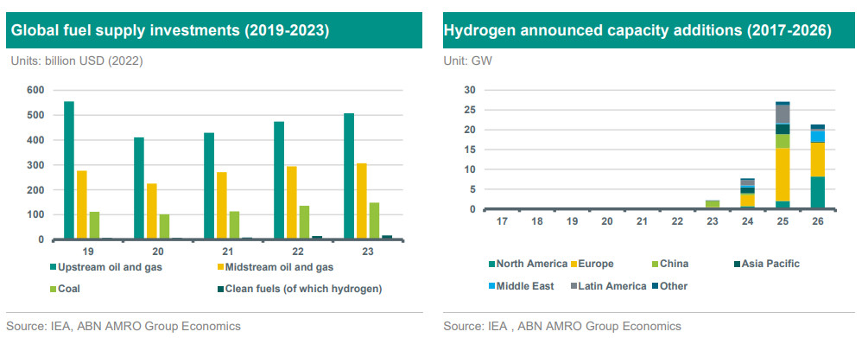This screenshot has height=338, width=868.
Task: Click the 2020 upstream oil and gas bar
Action: click(x=139, y=188)
